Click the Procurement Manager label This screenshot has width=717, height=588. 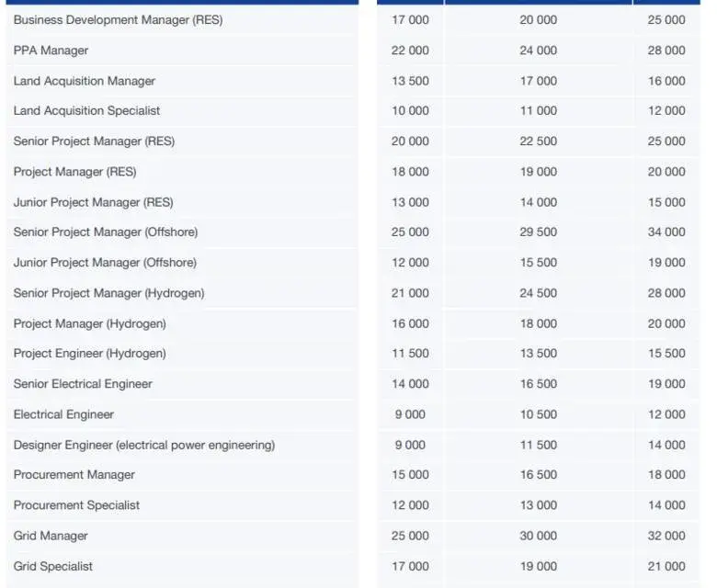click(74, 475)
